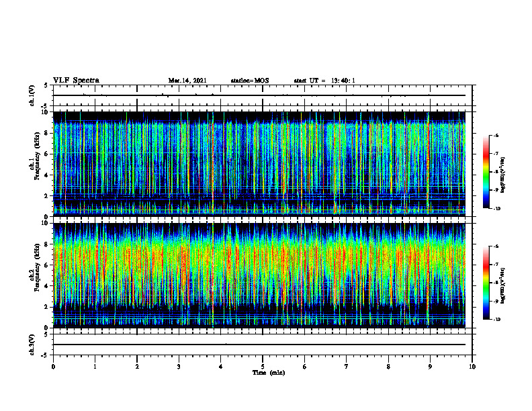Click the "Time (min)" axis title
The image size is (532, 411).
click(x=269, y=373)
